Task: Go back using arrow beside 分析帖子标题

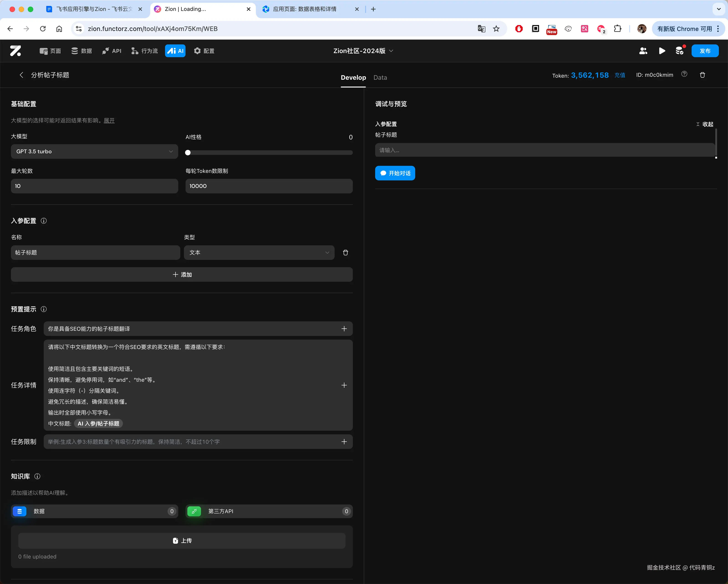Action: point(22,75)
